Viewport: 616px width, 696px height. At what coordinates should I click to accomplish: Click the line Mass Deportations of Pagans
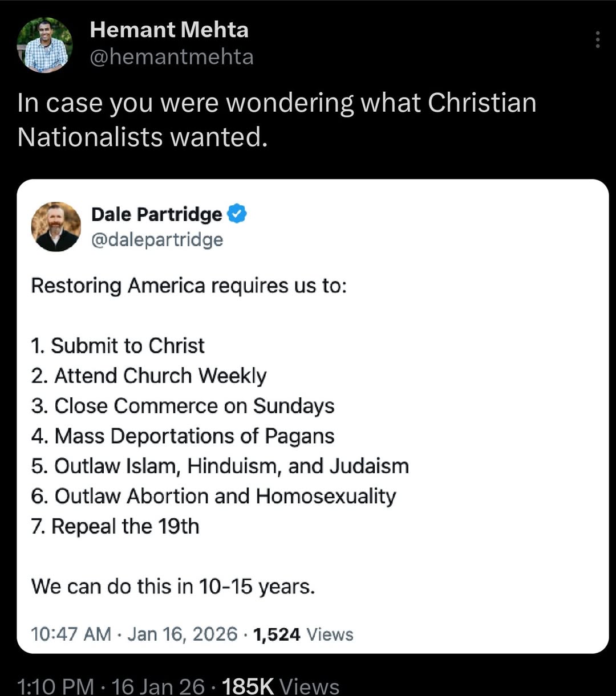coord(183,435)
